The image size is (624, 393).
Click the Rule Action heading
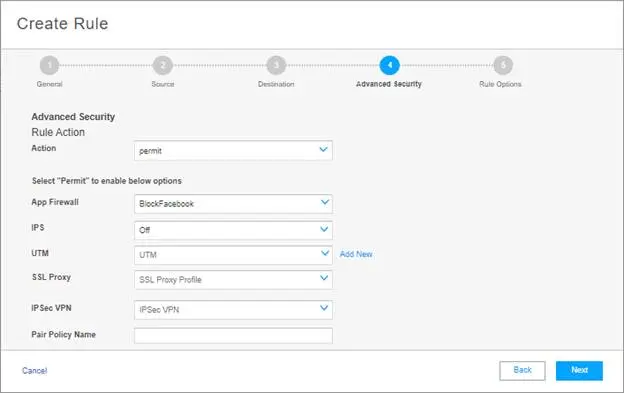(58, 132)
